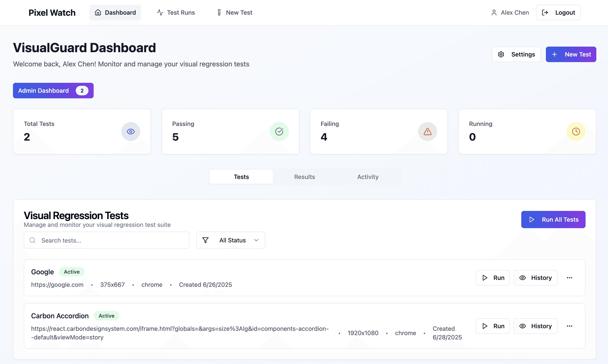Expand the All Status filter dropdown
This screenshot has height=364, width=608.
(x=231, y=240)
